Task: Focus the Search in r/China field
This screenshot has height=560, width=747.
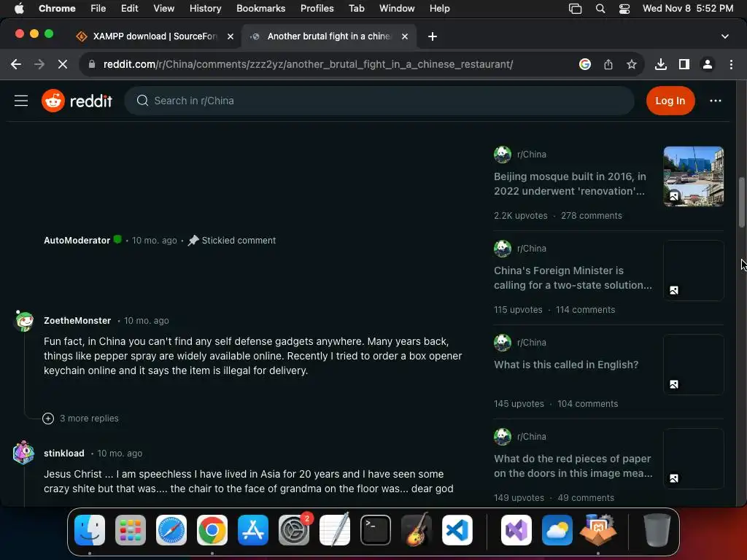Action: 379,101
